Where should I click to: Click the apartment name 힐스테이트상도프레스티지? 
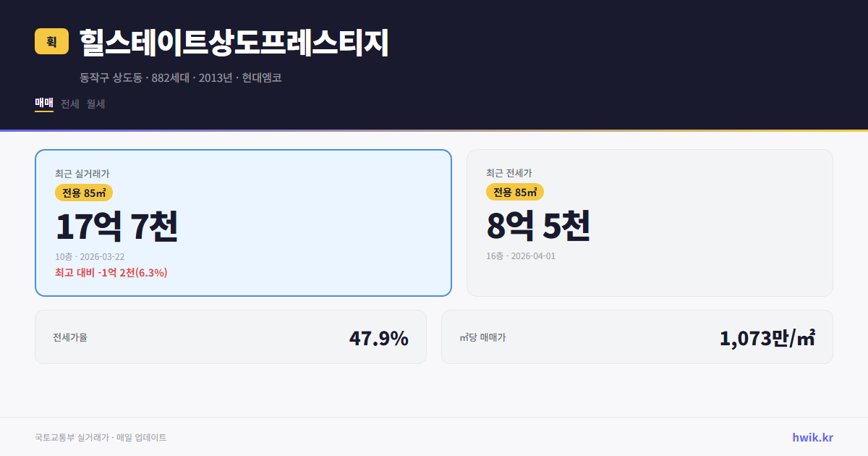(x=233, y=42)
